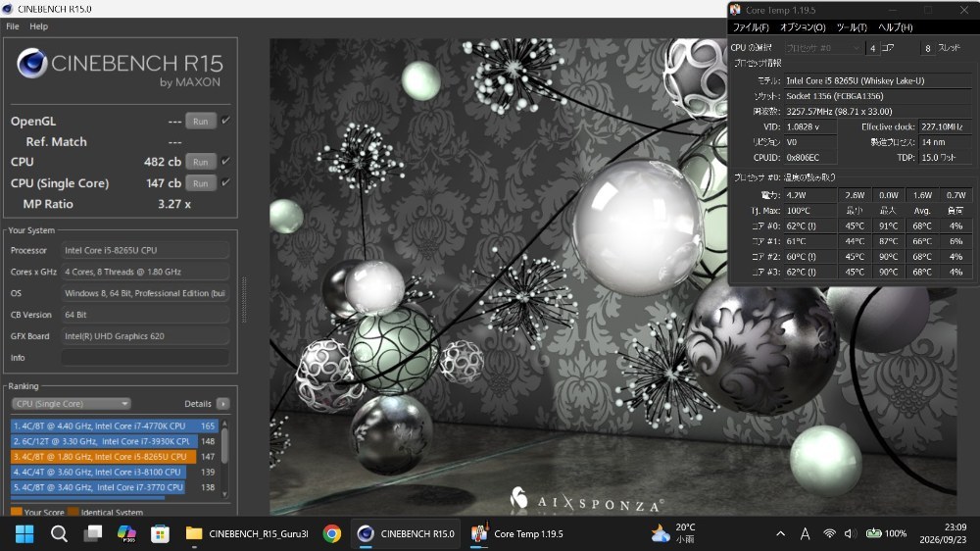Open the ヘルプ(H) menu in Core Temp
This screenshot has height=551, width=980.
point(895,27)
